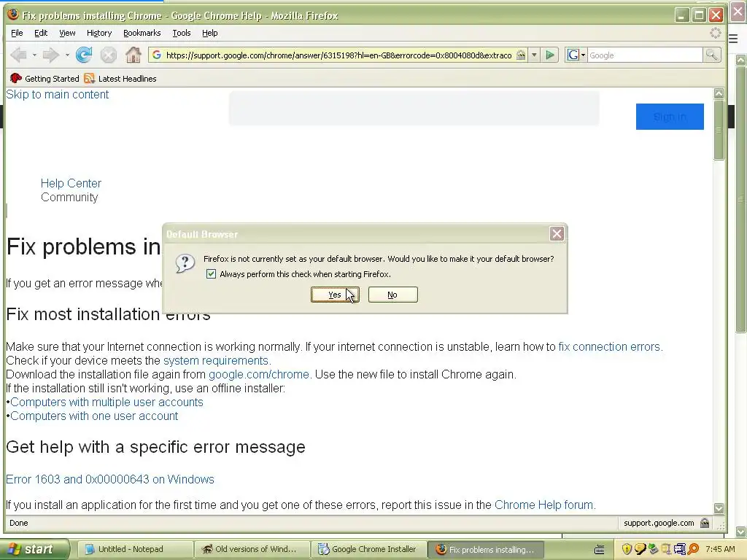Open the Forward history dropdown arrow
Image resolution: width=747 pixels, height=560 pixels.
pyautogui.click(x=67, y=55)
